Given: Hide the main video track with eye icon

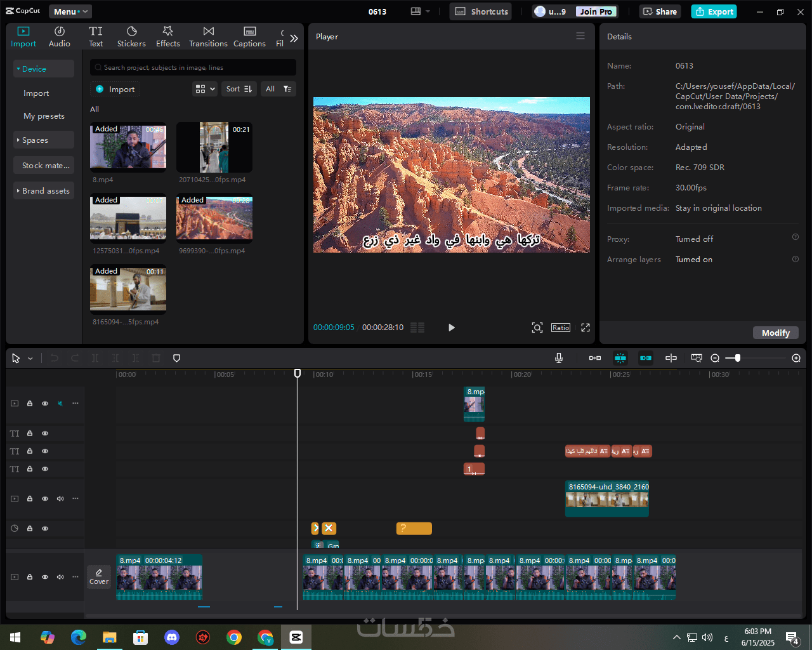Looking at the screenshot, I should [45, 577].
